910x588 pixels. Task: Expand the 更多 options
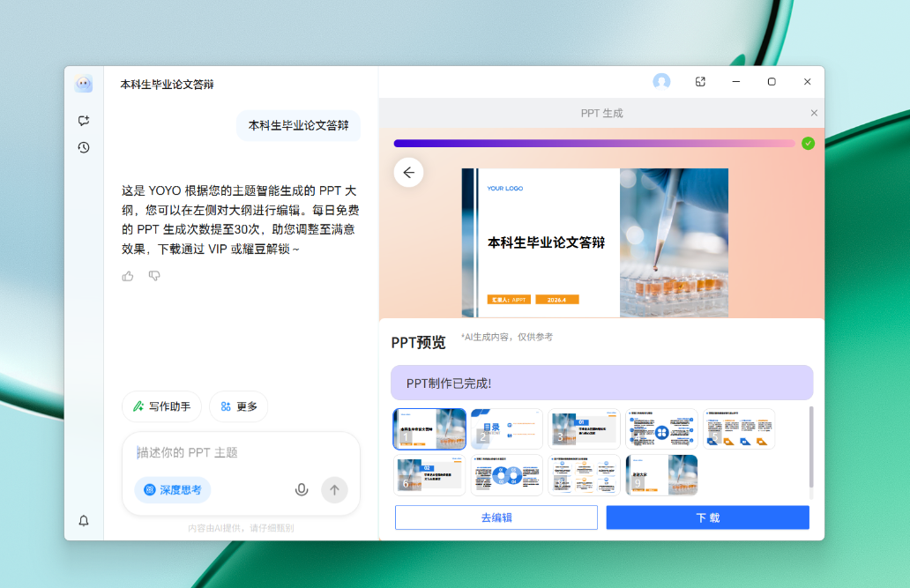coord(238,406)
